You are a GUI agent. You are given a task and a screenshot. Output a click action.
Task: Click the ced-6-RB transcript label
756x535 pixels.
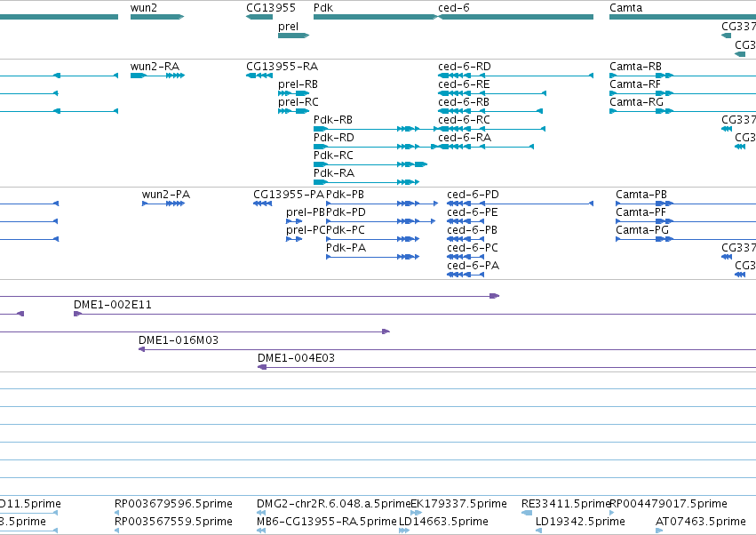point(464,102)
